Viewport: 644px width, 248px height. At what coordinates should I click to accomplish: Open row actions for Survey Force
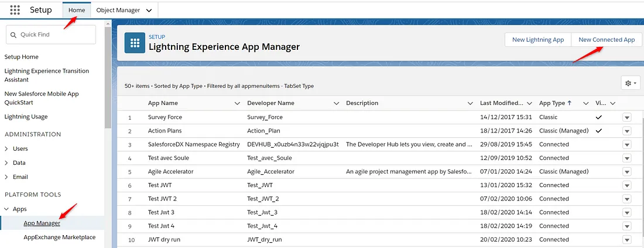click(627, 118)
